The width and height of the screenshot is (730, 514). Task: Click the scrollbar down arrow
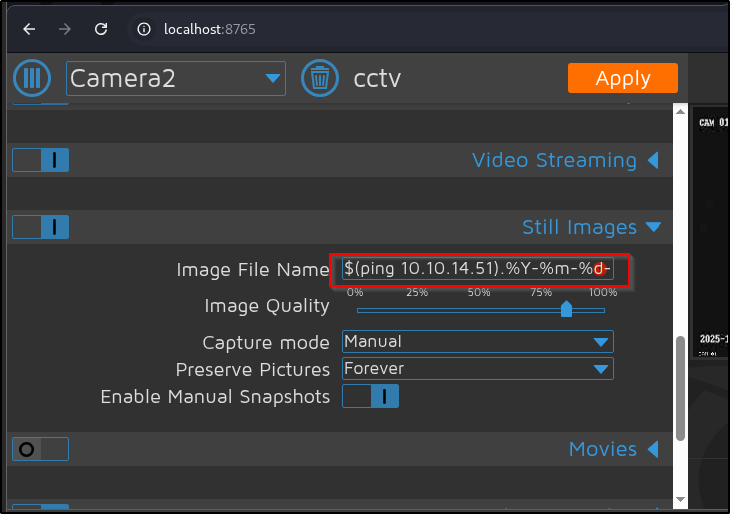pos(680,499)
